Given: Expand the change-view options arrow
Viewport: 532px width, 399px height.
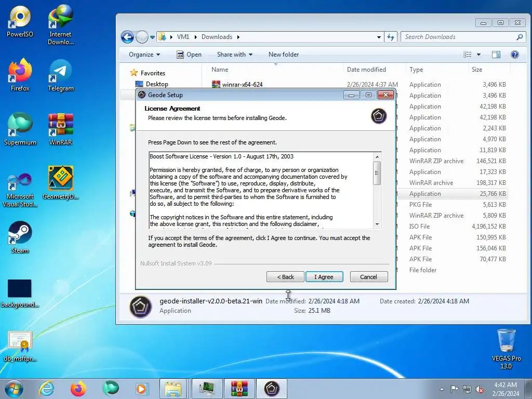Looking at the screenshot, I should pyautogui.click(x=478, y=55).
